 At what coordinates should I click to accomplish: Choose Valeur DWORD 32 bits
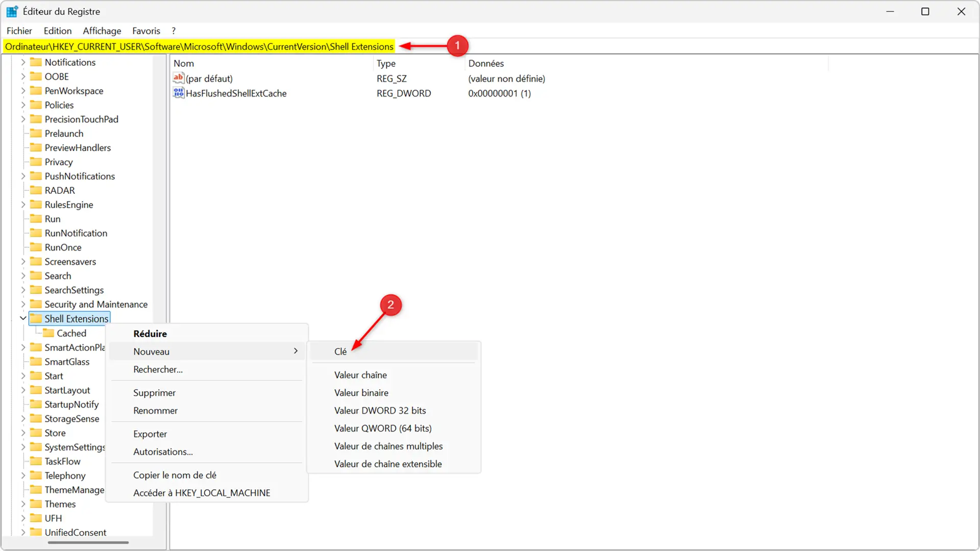[x=395, y=411]
